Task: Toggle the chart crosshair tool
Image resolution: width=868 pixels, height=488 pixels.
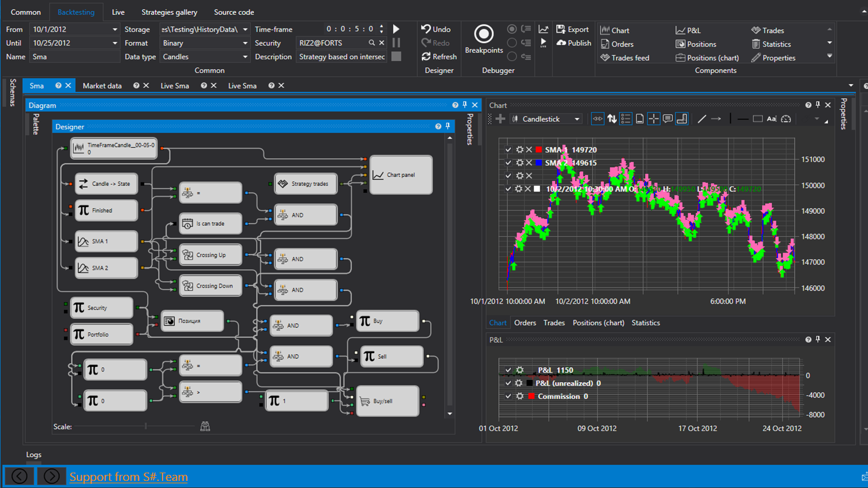Action: [x=653, y=119]
